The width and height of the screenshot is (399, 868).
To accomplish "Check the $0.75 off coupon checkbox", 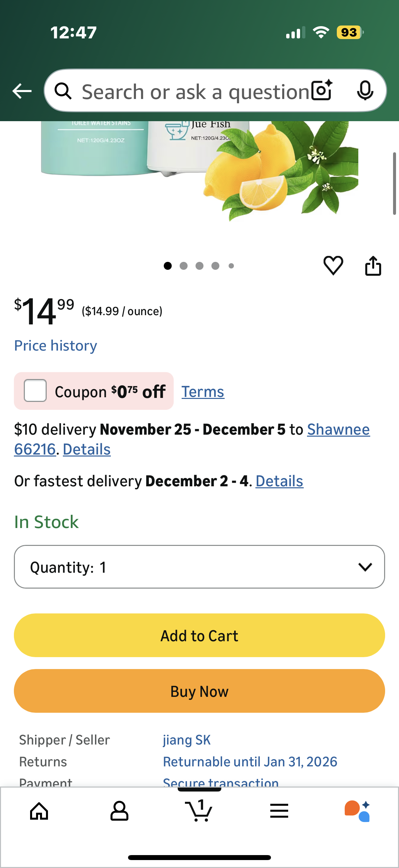I will coord(35,391).
